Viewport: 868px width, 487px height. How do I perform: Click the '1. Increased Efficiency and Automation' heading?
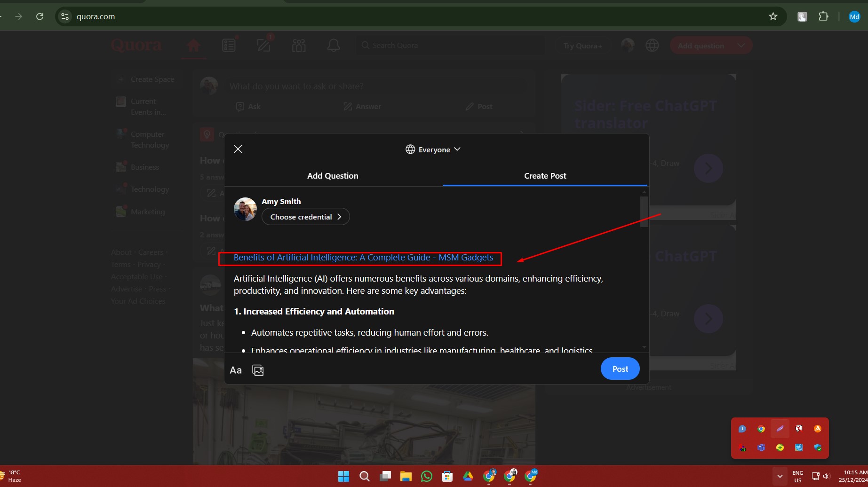(314, 312)
